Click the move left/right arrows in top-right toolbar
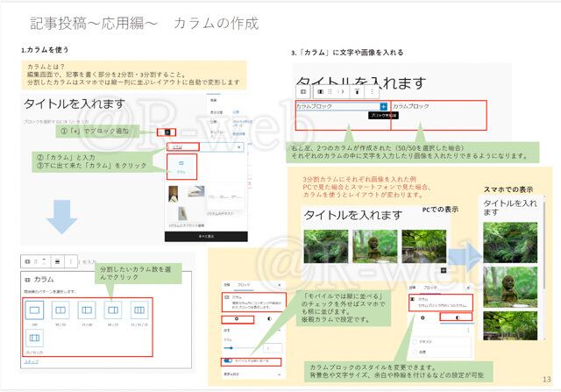561x392 pixels. 341,92
